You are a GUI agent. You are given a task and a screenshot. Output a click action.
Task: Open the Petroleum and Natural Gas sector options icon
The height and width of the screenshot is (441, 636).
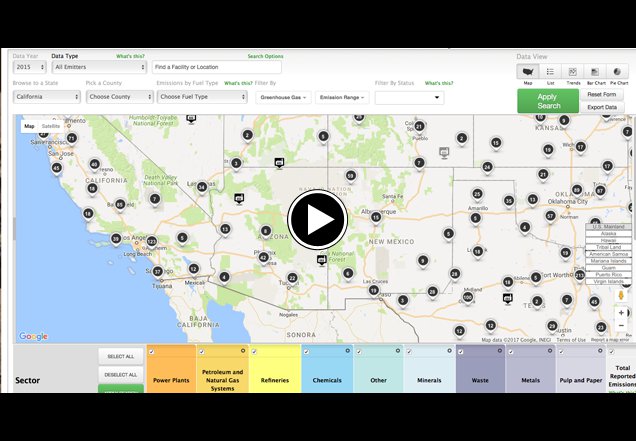pos(243,351)
